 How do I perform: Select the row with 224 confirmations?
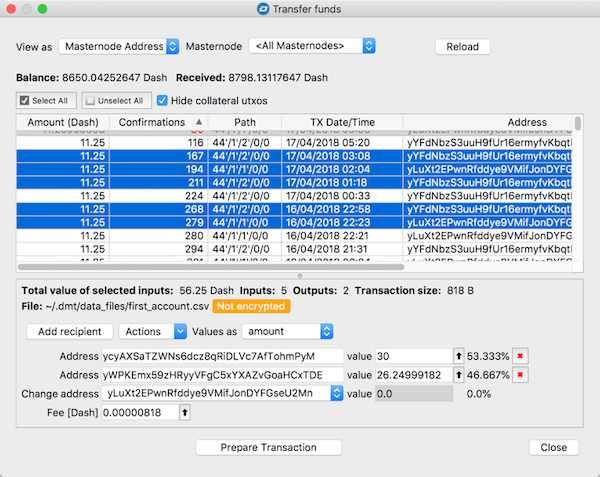294,196
